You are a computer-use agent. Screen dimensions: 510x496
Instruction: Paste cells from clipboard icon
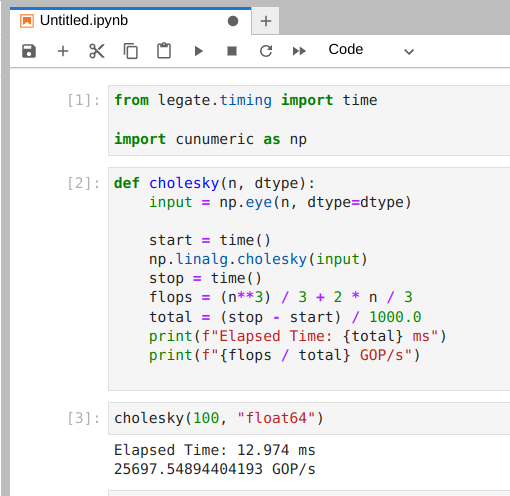click(x=164, y=51)
